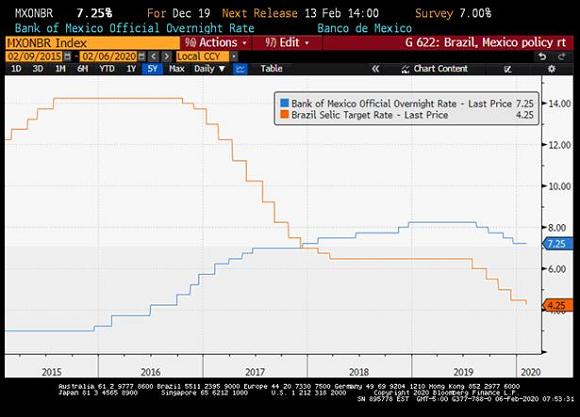Collapse panel with double left chevron
Image resolution: width=580 pixels, height=417 pixels.
[375, 69]
